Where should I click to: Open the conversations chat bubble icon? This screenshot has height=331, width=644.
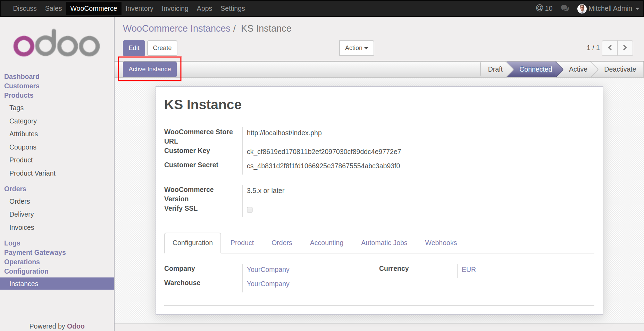tap(564, 8)
